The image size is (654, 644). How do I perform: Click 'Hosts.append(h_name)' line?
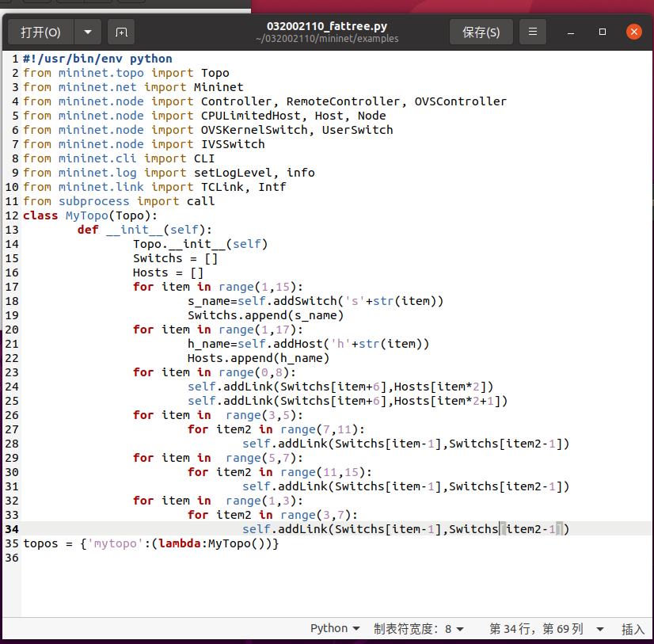(x=259, y=358)
